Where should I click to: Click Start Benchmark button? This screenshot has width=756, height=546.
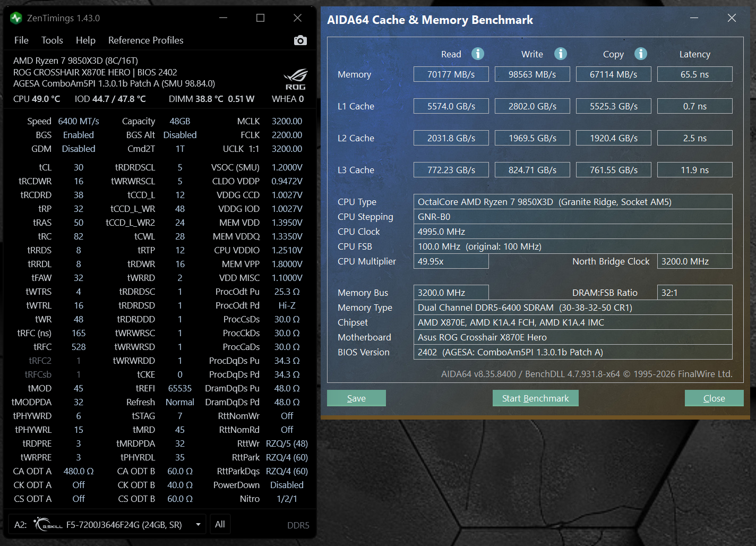tap(535, 398)
